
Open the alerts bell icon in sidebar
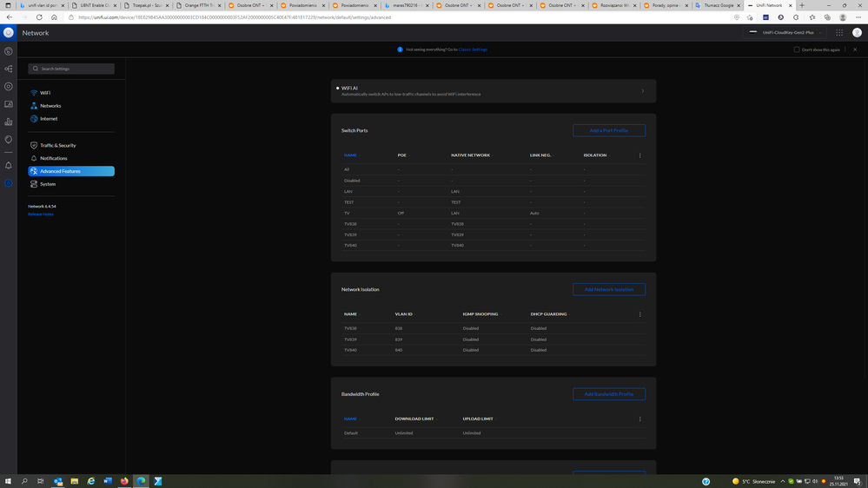click(9, 165)
